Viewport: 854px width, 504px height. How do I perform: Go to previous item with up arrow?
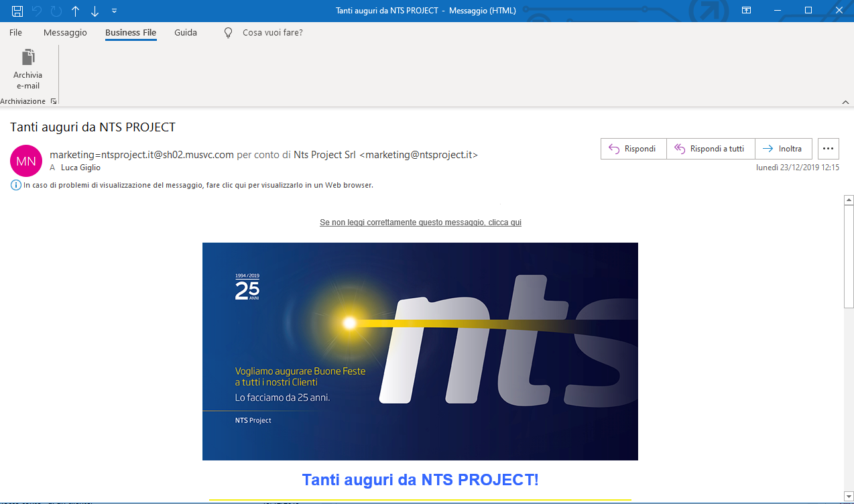click(76, 11)
